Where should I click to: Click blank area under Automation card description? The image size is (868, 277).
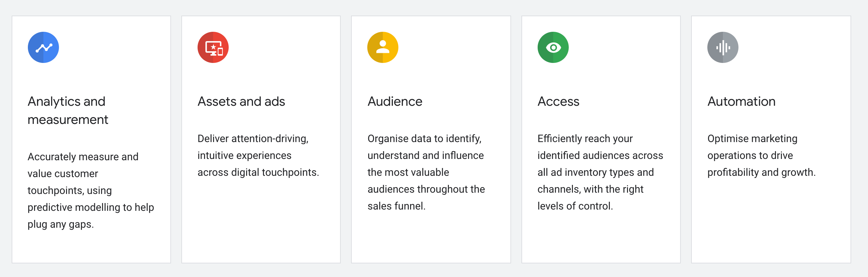[x=771, y=219]
